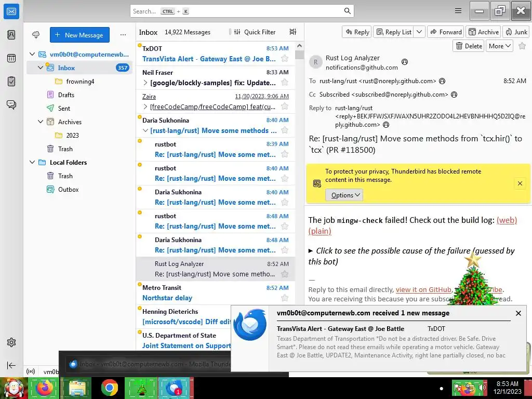This screenshot has height=399, width=532.
Task: Open Thunderbird Settings gear
Action: tap(11, 342)
